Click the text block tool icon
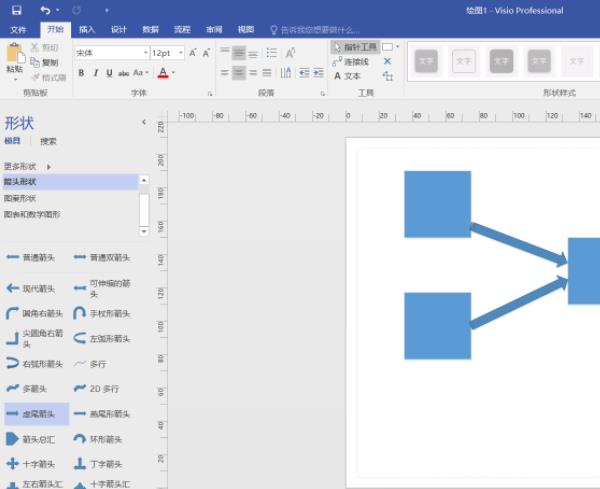Viewport: 600px width, 489px height. 388,76
